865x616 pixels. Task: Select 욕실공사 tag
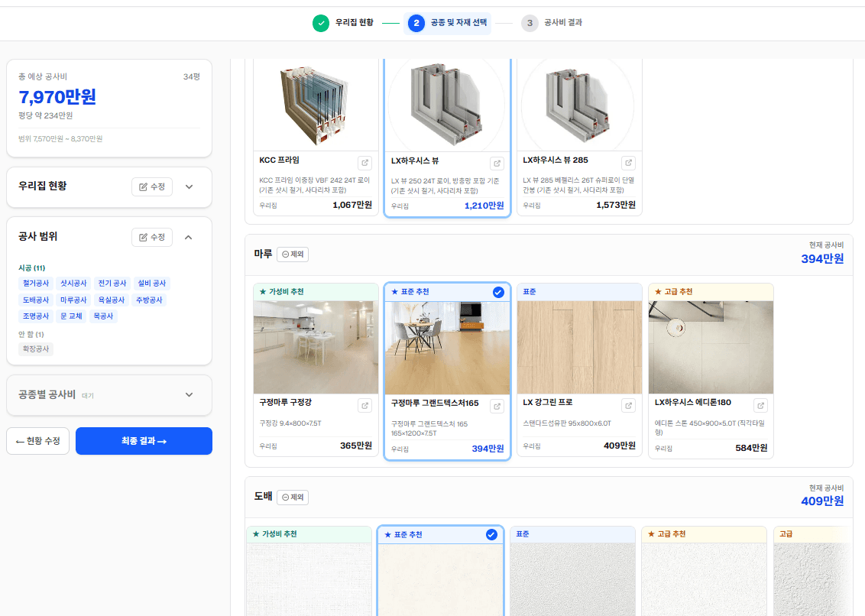point(112,300)
